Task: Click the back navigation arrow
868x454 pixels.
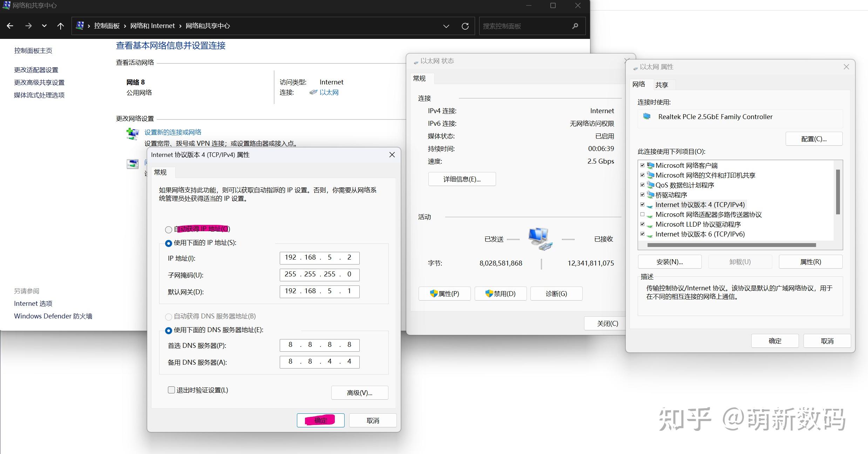Action: point(10,26)
